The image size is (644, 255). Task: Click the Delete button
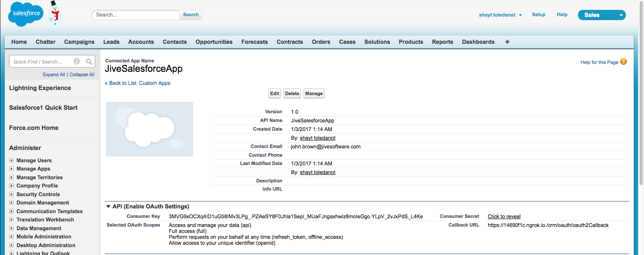click(x=292, y=94)
